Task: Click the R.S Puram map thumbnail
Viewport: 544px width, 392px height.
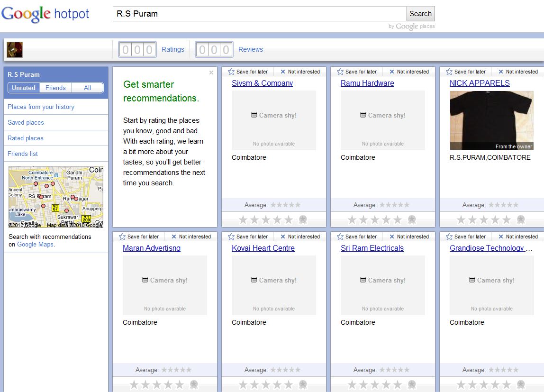Action: tap(56, 197)
